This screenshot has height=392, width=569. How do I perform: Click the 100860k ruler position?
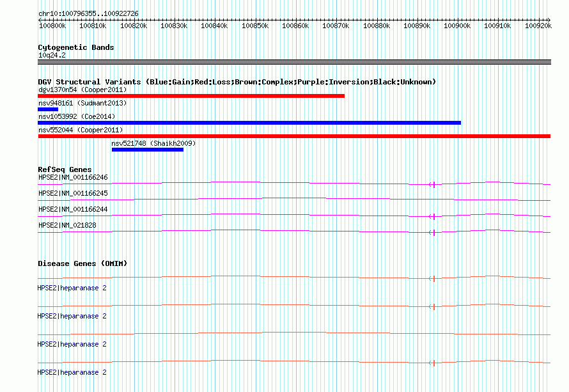[295, 26]
